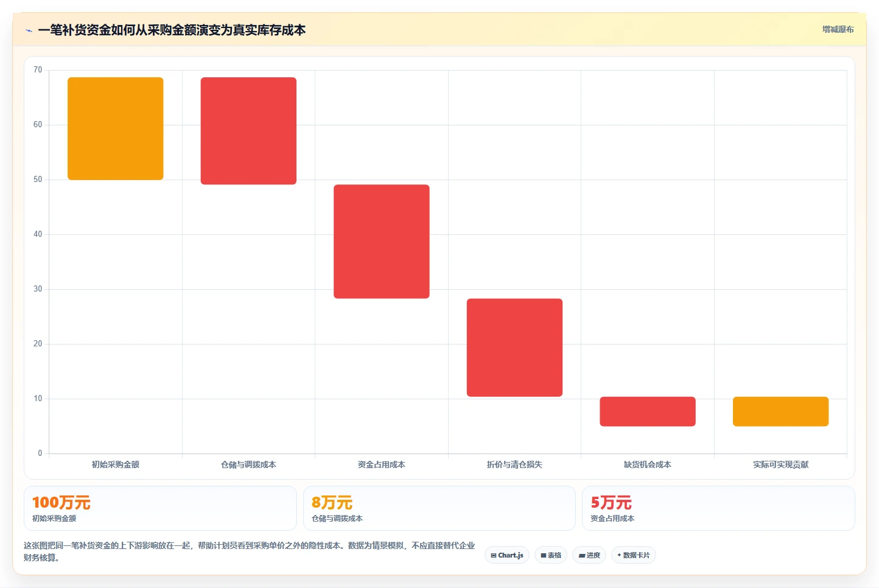Select the red 资金占用成本 bar in chart
This screenshot has height=588, width=879.
click(x=382, y=242)
